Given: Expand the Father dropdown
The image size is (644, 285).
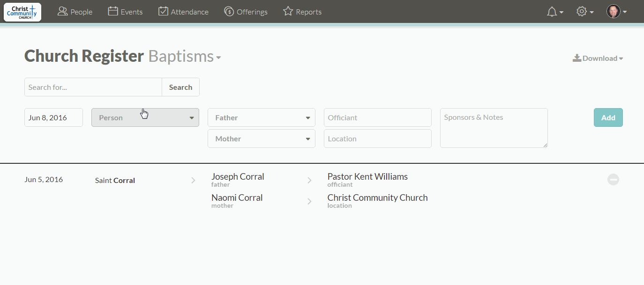Looking at the screenshot, I should 262,117.
